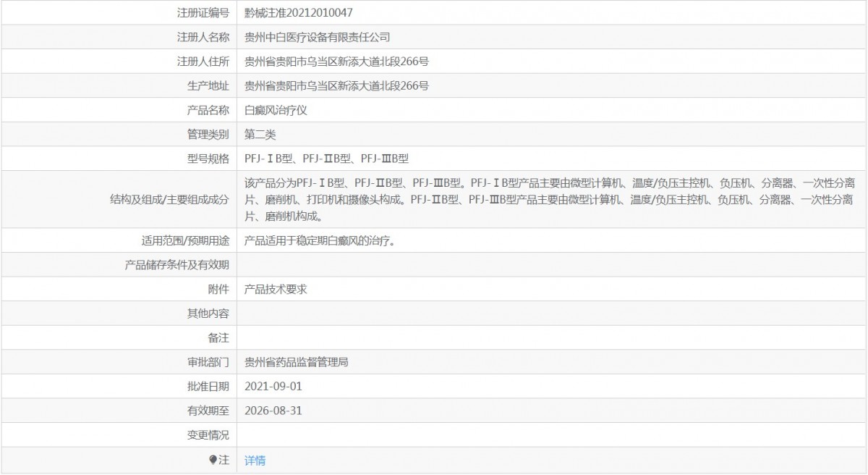This screenshot has height=475, width=868.
Task: Click the 注册证编号 label
Action: pos(203,12)
